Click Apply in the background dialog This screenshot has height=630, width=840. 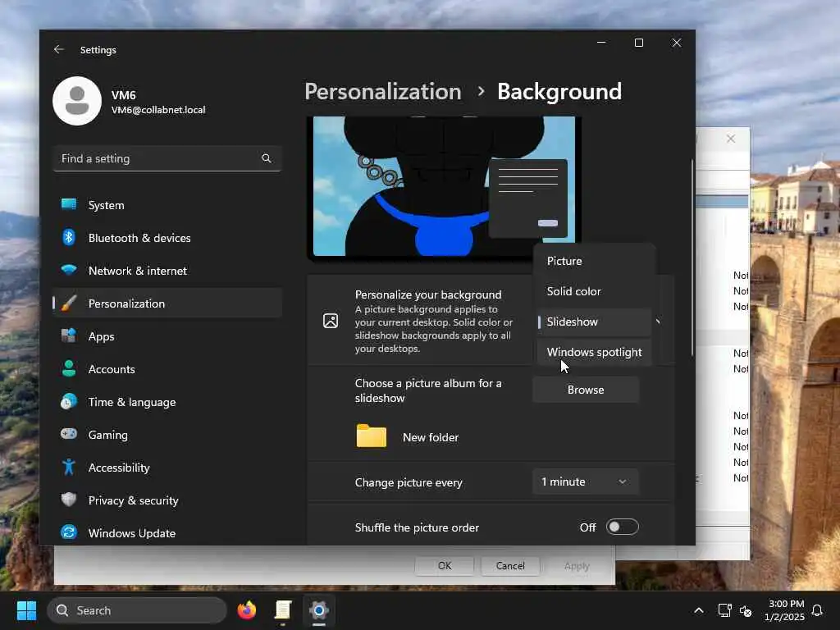click(x=577, y=566)
